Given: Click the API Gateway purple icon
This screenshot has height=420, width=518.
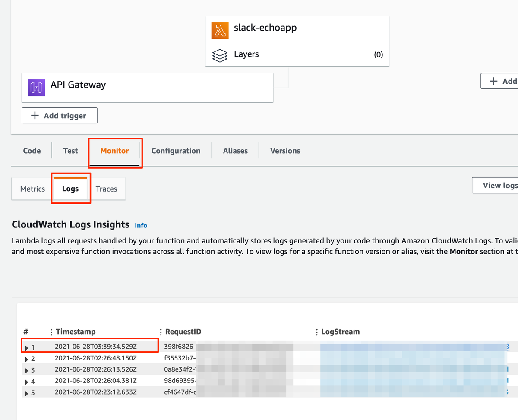Looking at the screenshot, I should pos(36,87).
